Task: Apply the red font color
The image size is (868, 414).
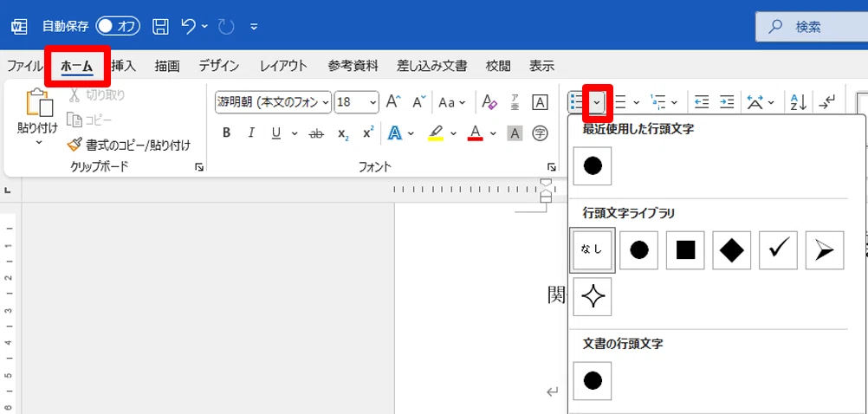Action: click(x=476, y=133)
